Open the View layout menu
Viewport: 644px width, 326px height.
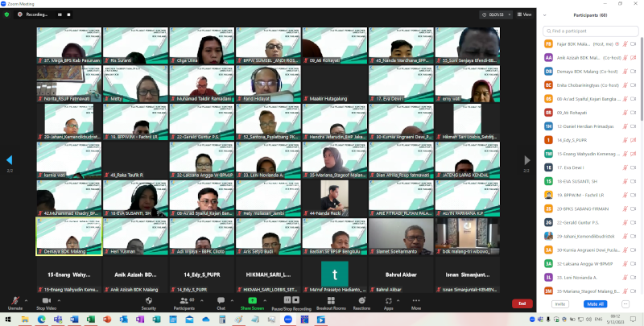[524, 14]
